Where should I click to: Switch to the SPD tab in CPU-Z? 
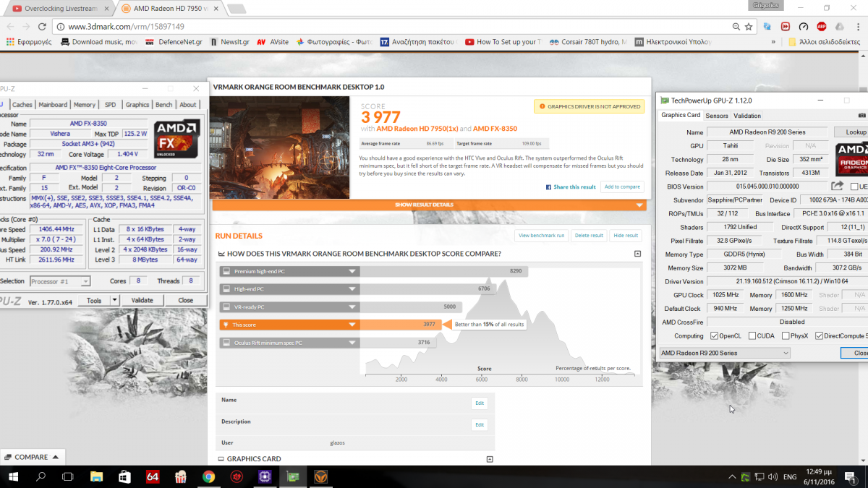(110, 105)
